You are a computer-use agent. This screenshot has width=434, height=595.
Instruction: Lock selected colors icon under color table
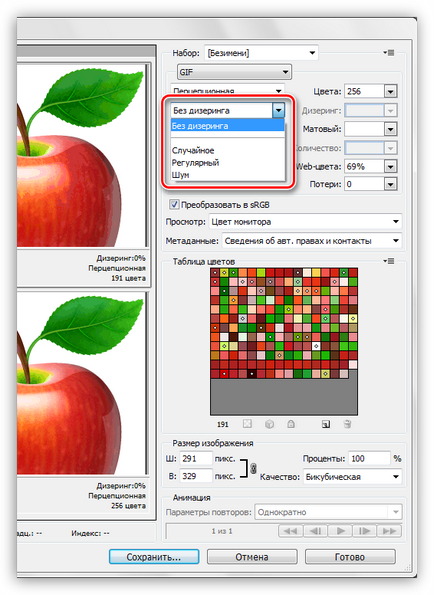[291, 424]
